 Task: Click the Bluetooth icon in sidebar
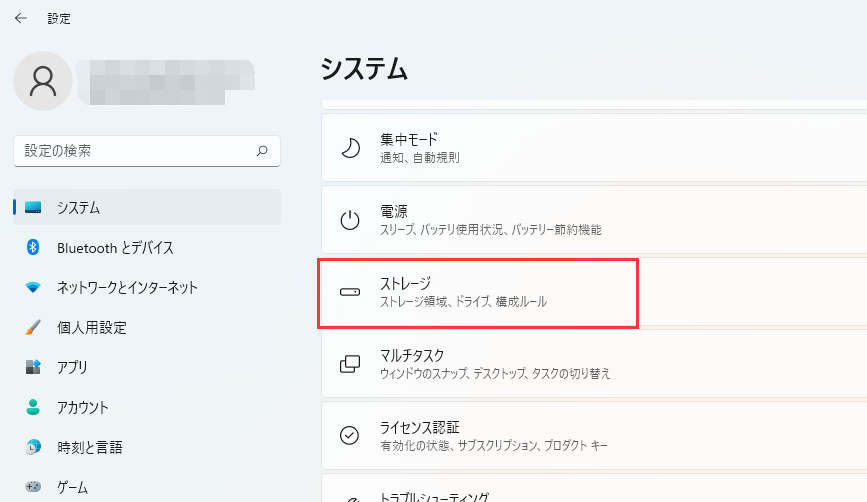pos(33,247)
